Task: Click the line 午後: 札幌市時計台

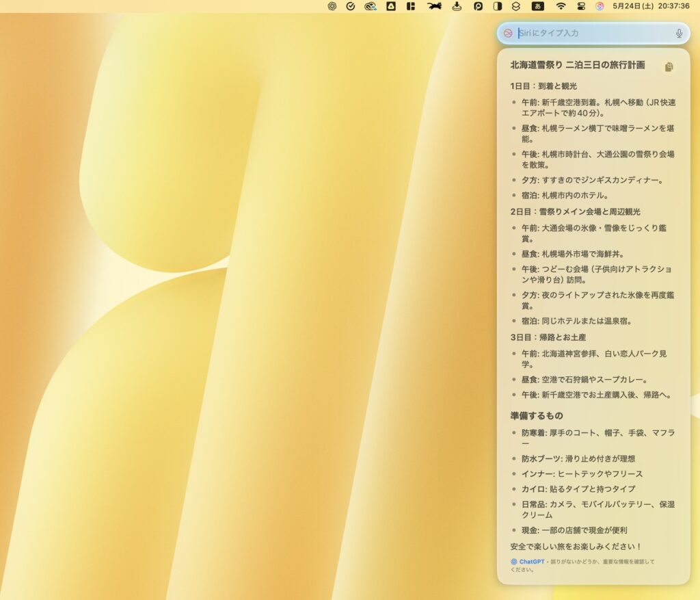Action: 597,159
